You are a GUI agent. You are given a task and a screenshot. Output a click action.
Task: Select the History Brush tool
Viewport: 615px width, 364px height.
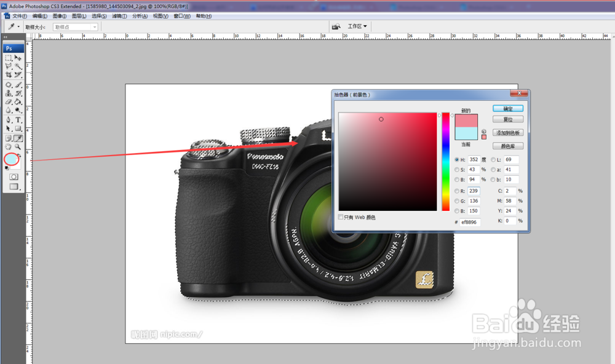[18, 93]
